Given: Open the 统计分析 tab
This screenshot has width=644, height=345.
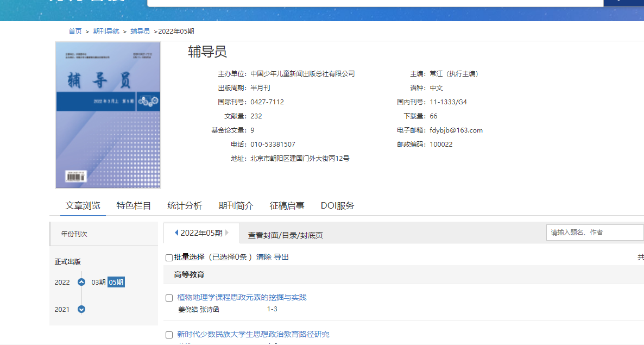Looking at the screenshot, I should [x=185, y=205].
